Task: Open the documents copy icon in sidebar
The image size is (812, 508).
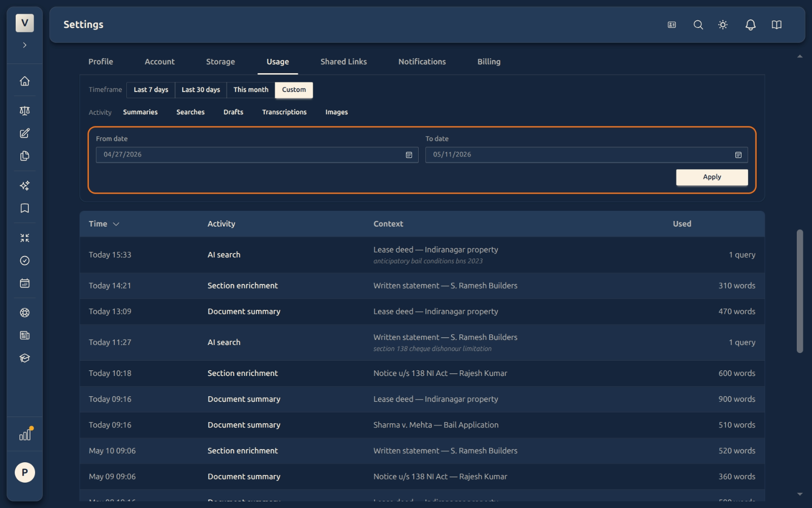Action: (x=24, y=156)
